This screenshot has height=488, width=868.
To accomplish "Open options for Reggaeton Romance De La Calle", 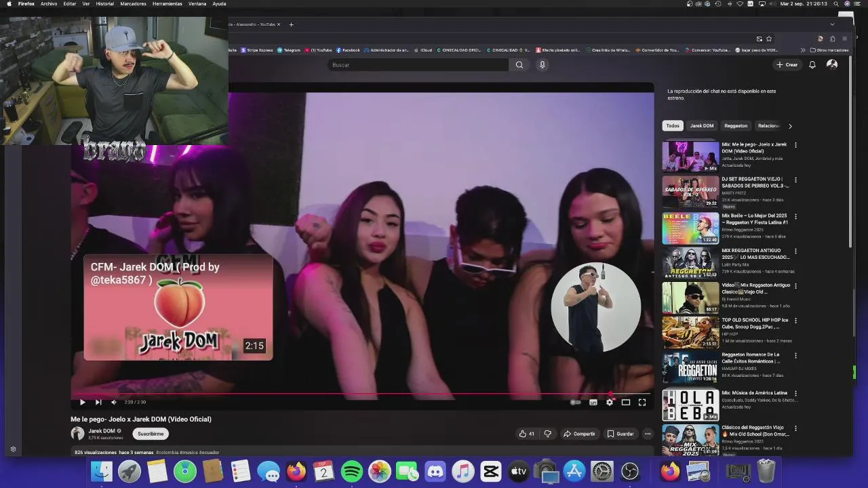I will point(795,355).
